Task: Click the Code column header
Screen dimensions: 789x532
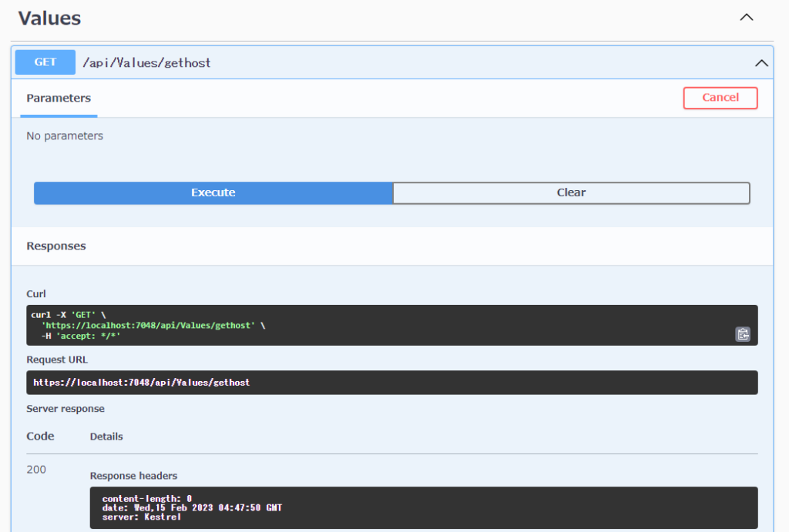Action: [39, 436]
